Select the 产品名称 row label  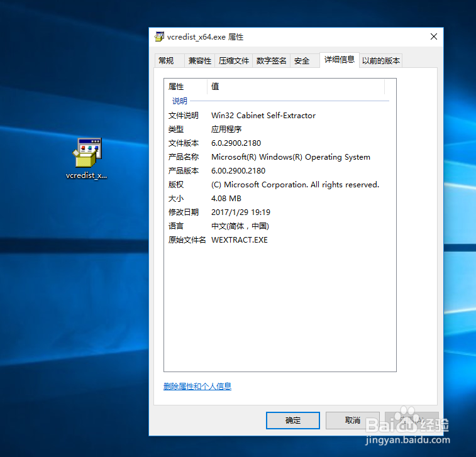click(x=184, y=157)
